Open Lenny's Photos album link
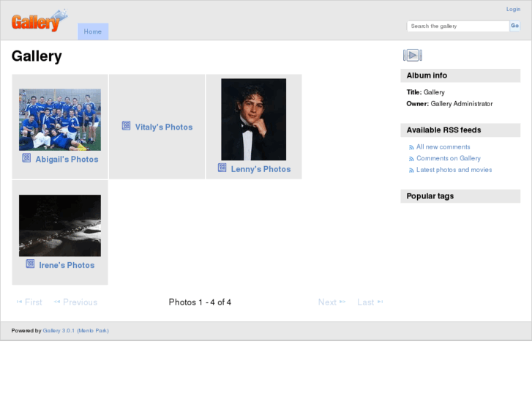The height and width of the screenshot is (399, 532). [x=261, y=169]
